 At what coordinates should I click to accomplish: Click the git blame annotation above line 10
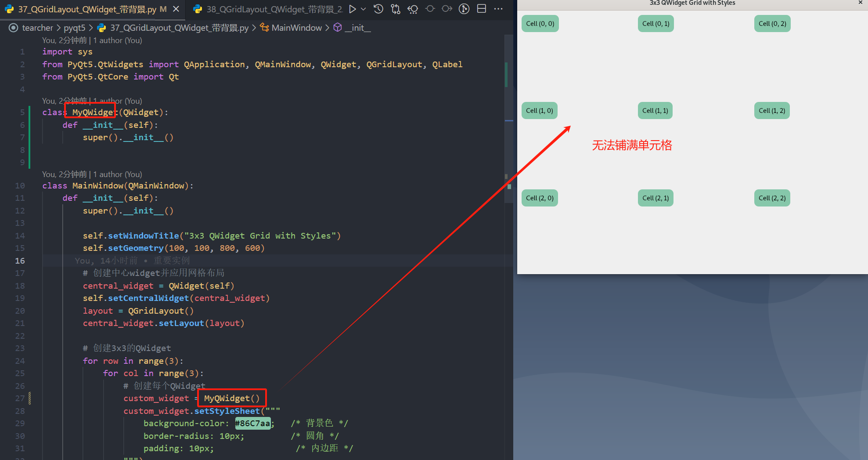pyautogui.click(x=92, y=174)
